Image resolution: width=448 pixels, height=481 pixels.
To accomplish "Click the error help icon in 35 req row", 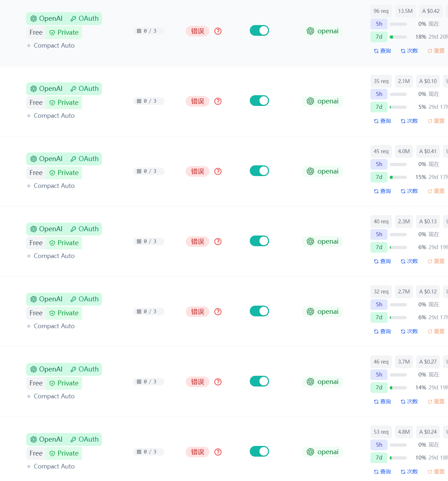I will coord(218,101).
